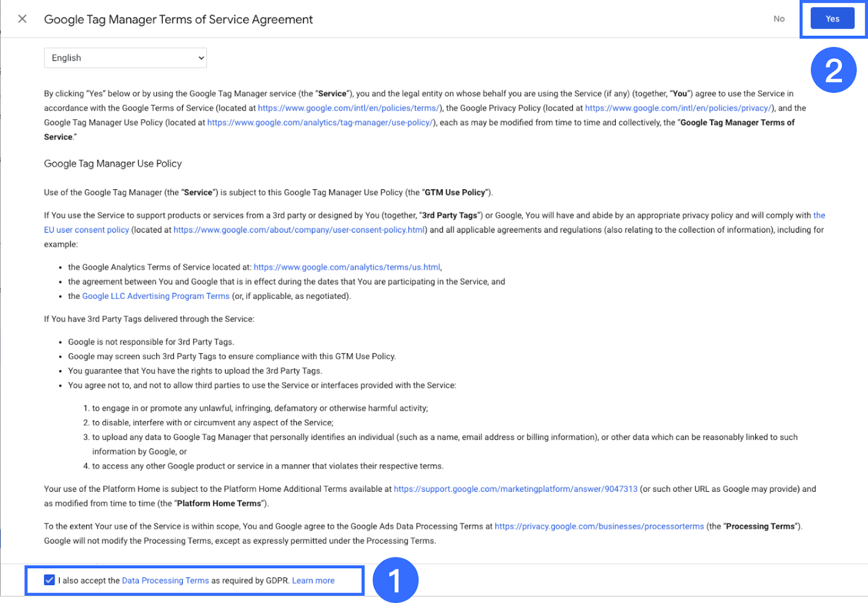Click the line 'to access any other Google product or service'

pyautogui.click(x=268, y=466)
